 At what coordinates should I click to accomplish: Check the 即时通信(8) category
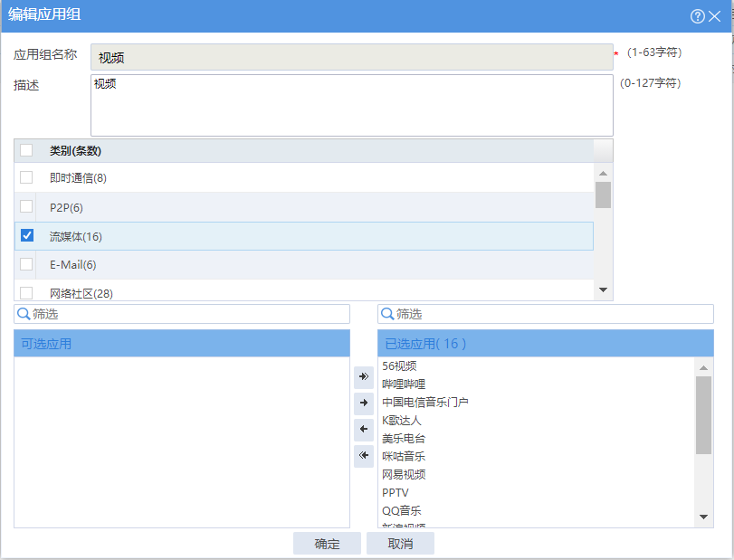click(x=26, y=177)
